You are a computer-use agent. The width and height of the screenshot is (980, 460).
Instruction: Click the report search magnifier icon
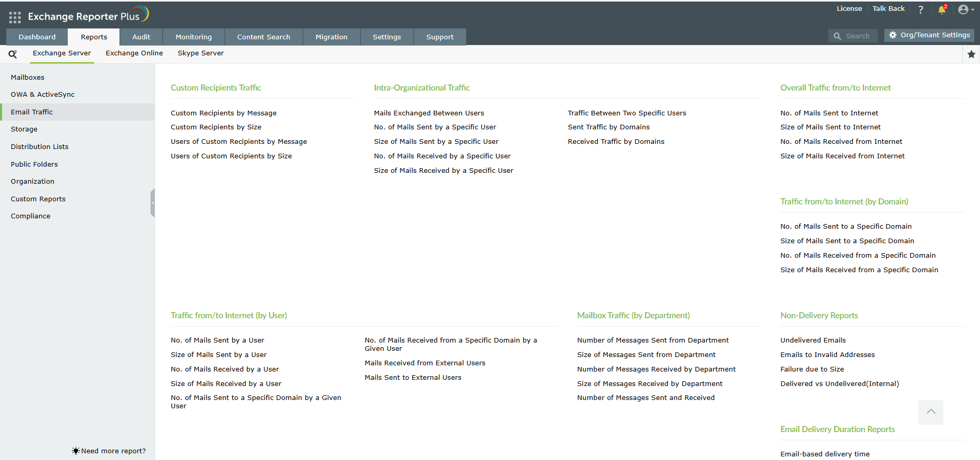pos(13,54)
